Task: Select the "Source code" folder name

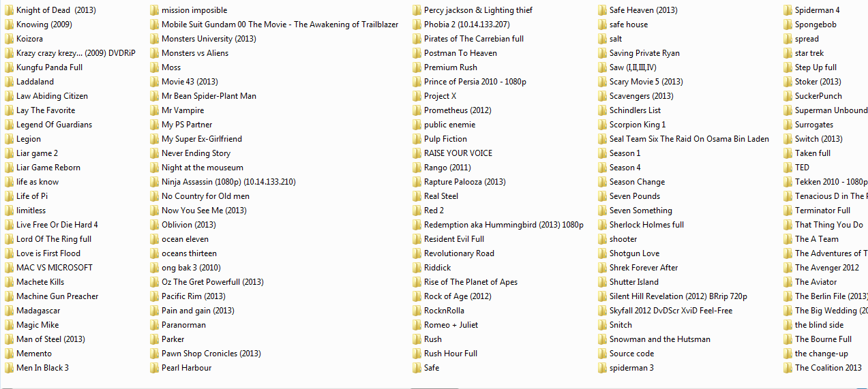Action: [x=631, y=354]
